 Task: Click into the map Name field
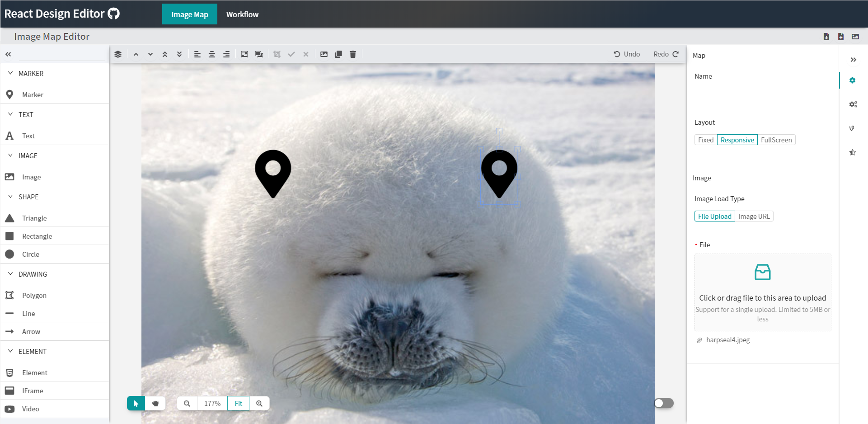point(762,93)
